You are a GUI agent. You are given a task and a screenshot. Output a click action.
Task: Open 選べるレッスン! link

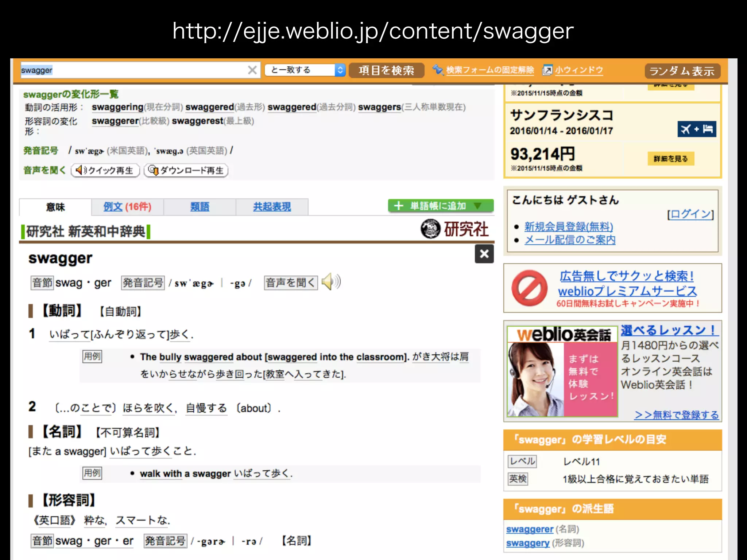pos(670,330)
